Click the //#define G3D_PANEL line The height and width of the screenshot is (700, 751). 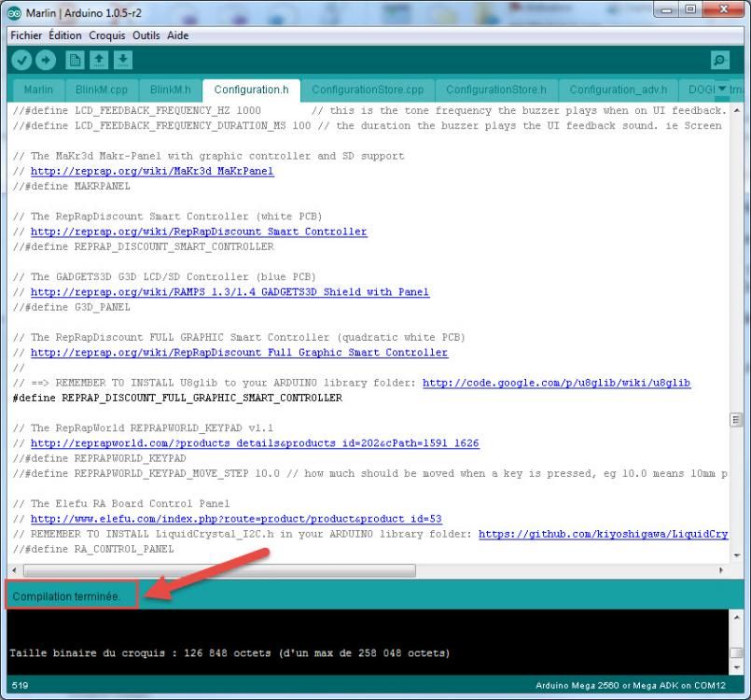click(x=71, y=307)
